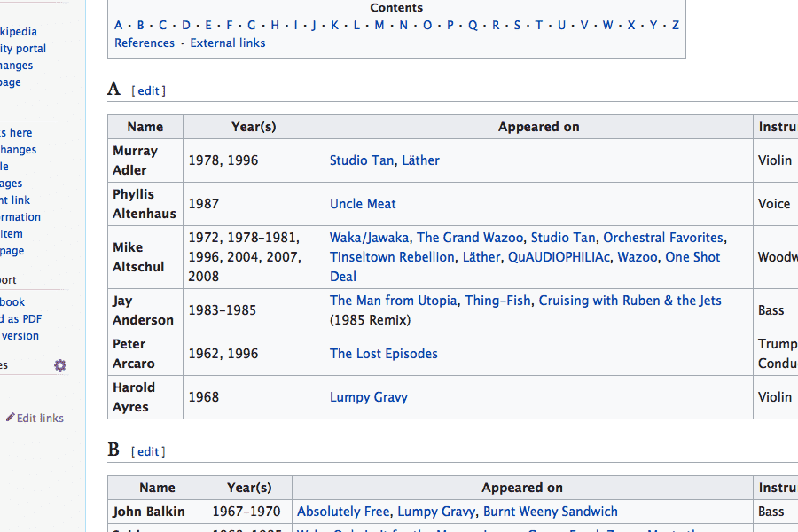Select Mike Altschul name cell
The image size is (798, 532).
[x=145, y=257]
